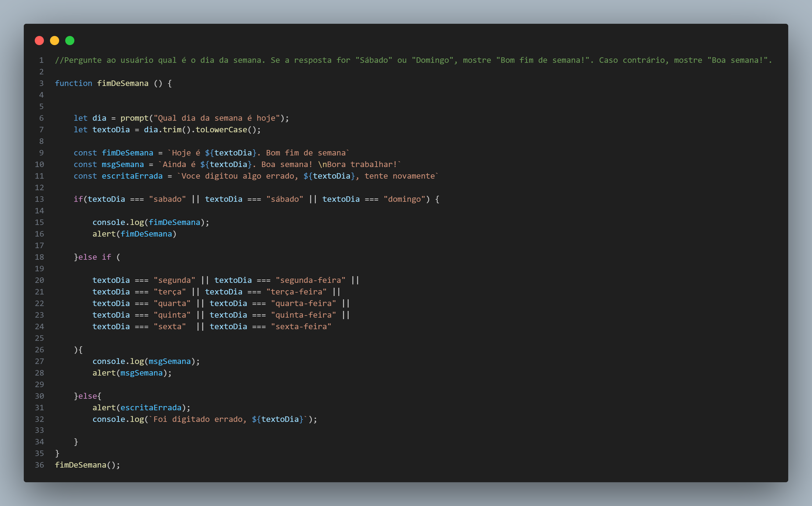This screenshot has width=812, height=506.
Task: Click the prompt call on line 6
Action: 134,118
